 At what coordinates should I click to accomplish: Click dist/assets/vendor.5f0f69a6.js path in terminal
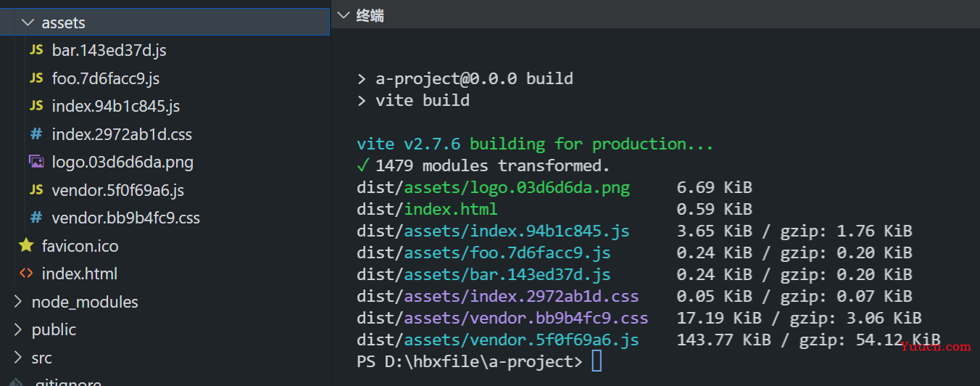point(498,340)
